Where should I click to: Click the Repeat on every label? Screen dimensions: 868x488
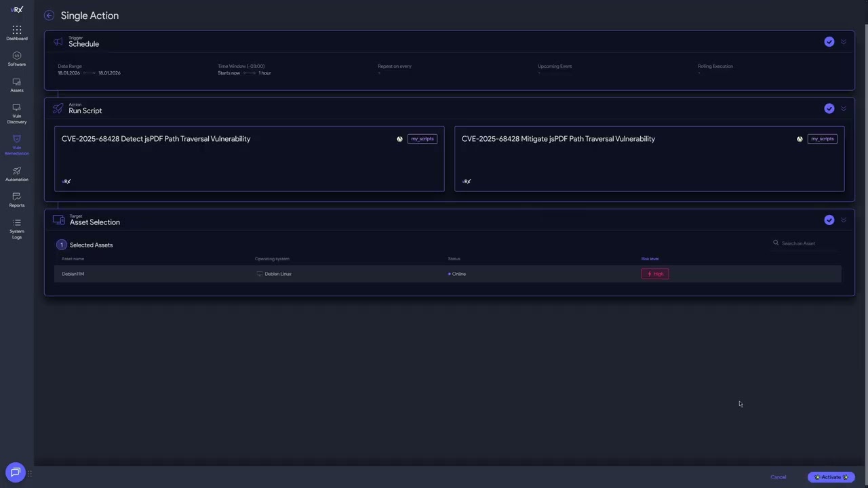pos(395,66)
